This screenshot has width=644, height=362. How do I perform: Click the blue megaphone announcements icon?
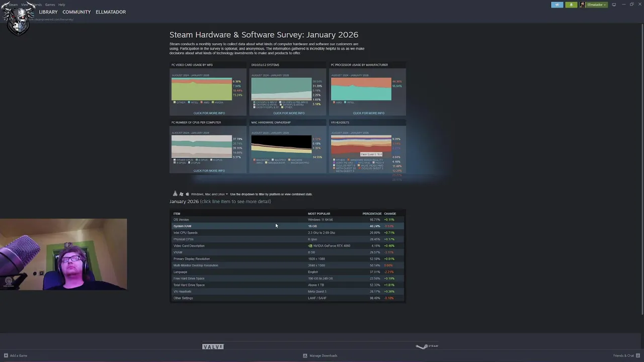click(557, 5)
